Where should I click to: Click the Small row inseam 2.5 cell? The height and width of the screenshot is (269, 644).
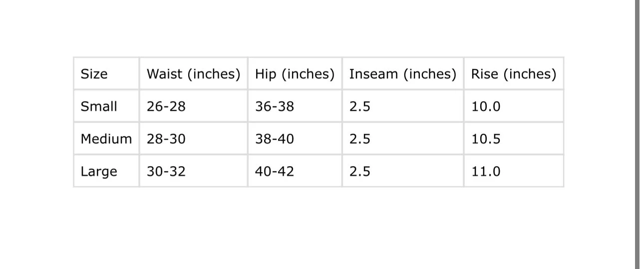click(360, 106)
